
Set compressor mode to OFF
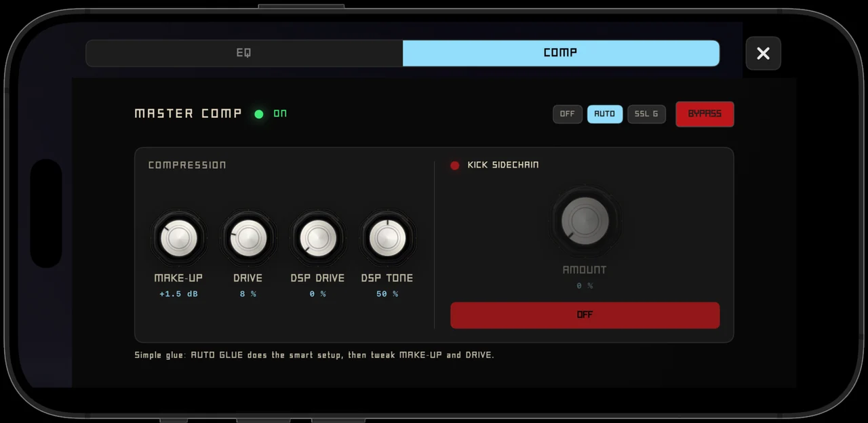click(x=568, y=114)
